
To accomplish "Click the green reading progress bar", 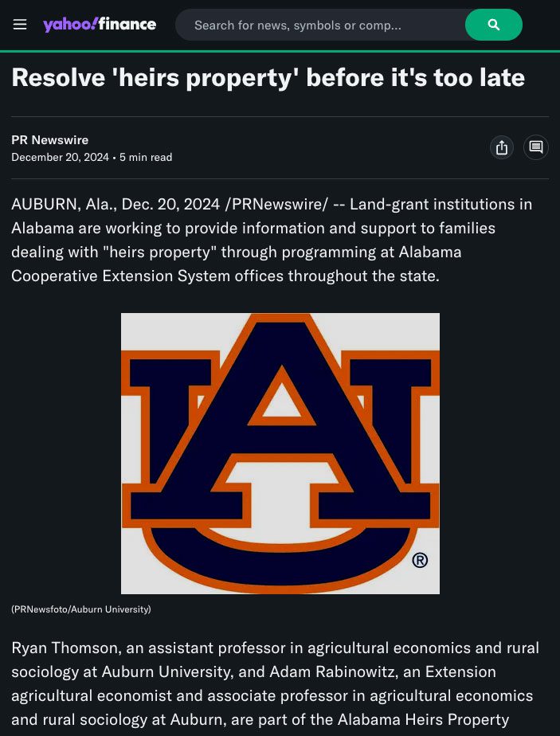I will pyautogui.click(x=280, y=51).
